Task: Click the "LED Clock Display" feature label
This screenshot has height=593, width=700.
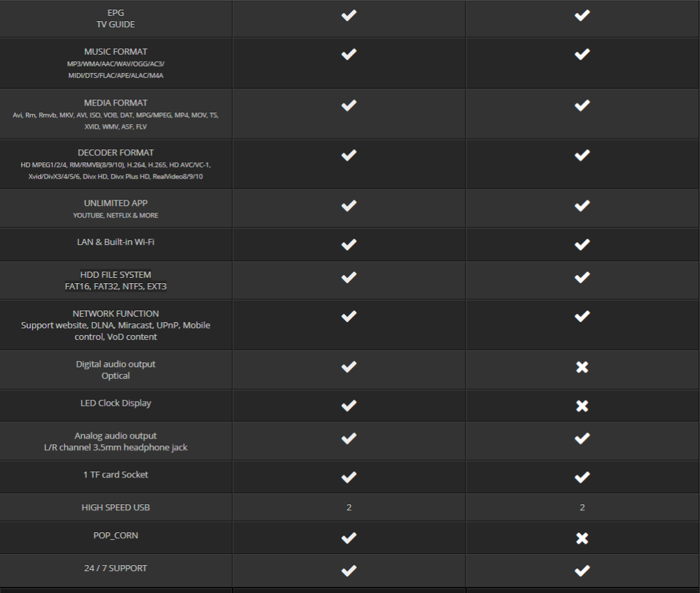Action: coord(116,403)
